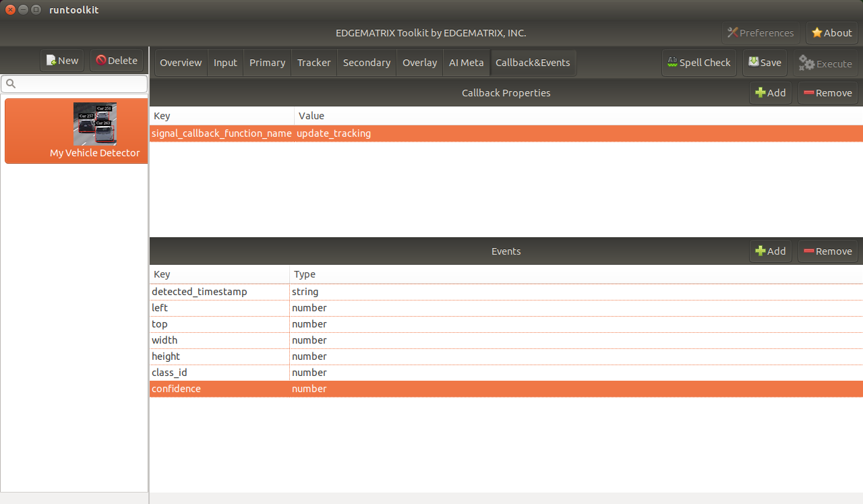Click the search magnifier icon

(11, 84)
